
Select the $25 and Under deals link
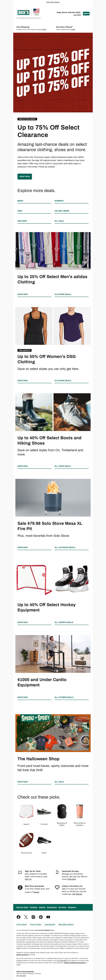[62, 211]
